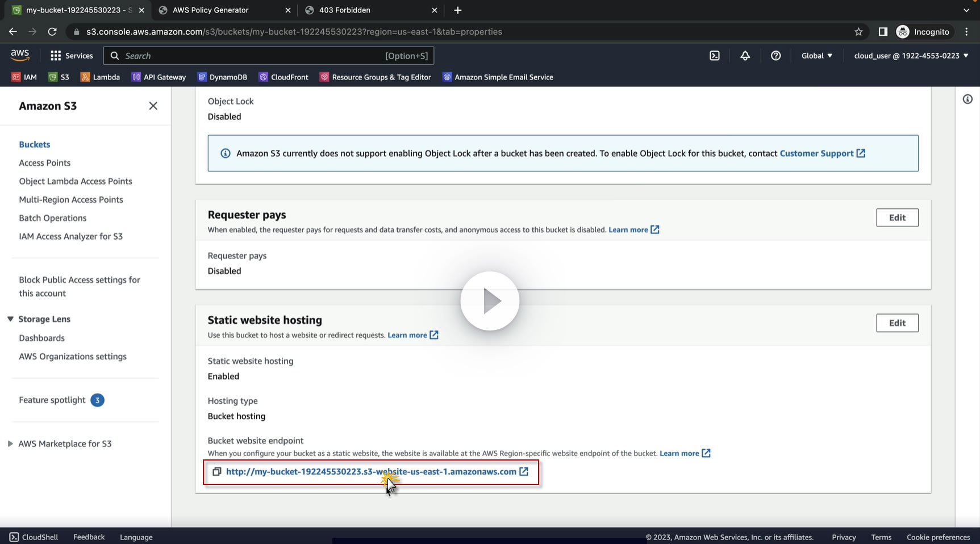Screen dimensions: 980x544
Task: Open the bucket website endpoint link
Action: (371, 472)
